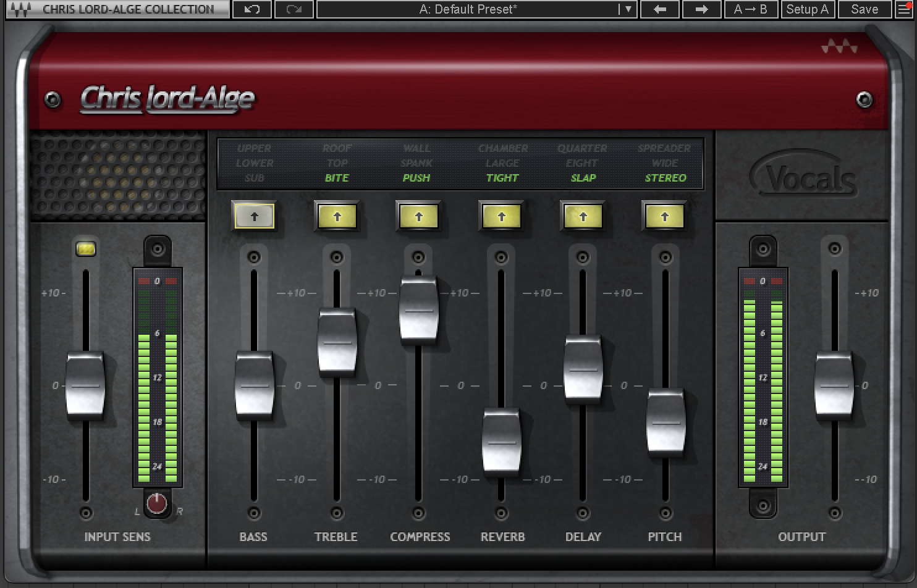Screen dimensions: 917x588
Task: Click the redo arrow in the toolbar
Action: point(294,9)
